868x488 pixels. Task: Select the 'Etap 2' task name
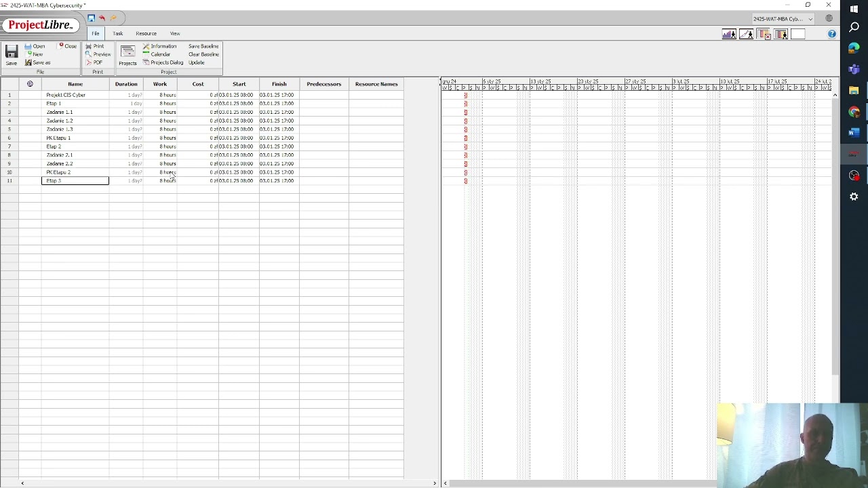coord(54,146)
